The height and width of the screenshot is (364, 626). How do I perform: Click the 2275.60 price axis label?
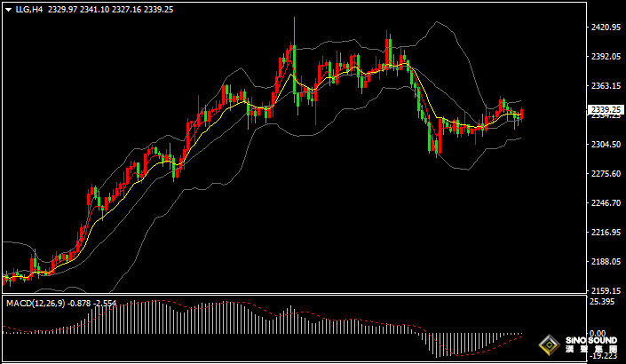point(605,174)
